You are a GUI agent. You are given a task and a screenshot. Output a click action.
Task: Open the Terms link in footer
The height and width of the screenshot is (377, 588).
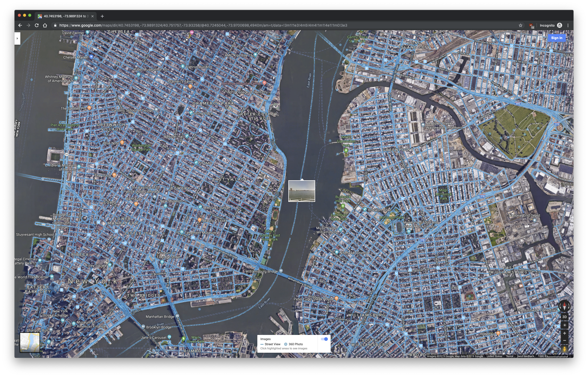509,356
